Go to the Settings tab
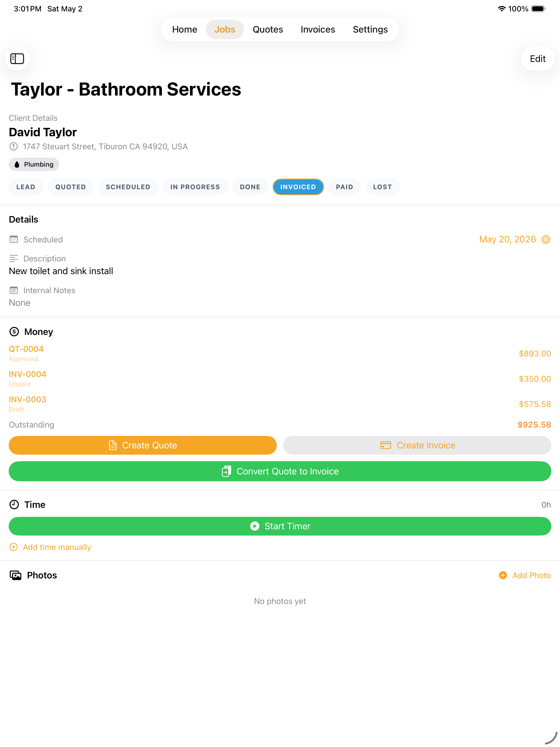This screenshot has height=747, width=560. point(370,29)
